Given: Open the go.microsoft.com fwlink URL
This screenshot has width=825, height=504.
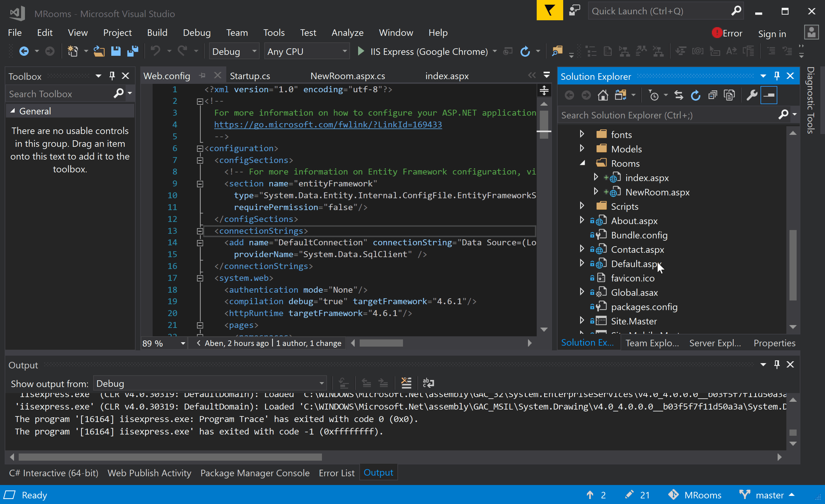Looking at the screenshot, I should point(328,125).
